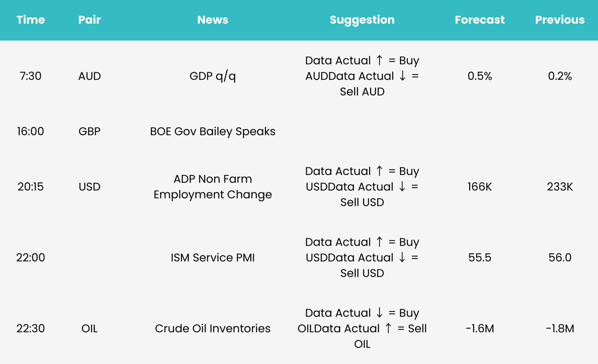Click the 166K forecast value

click(x=480, y=187)
